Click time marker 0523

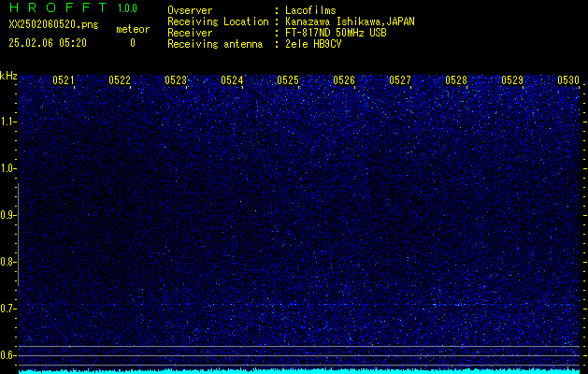[x=176, y=80]
